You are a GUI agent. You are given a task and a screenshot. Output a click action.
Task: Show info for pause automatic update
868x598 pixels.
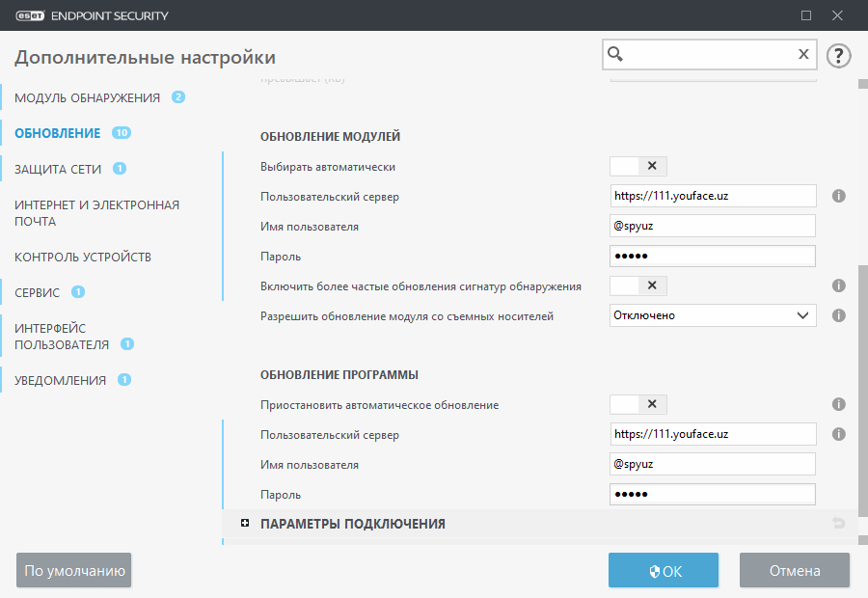(x=839, y=404)
